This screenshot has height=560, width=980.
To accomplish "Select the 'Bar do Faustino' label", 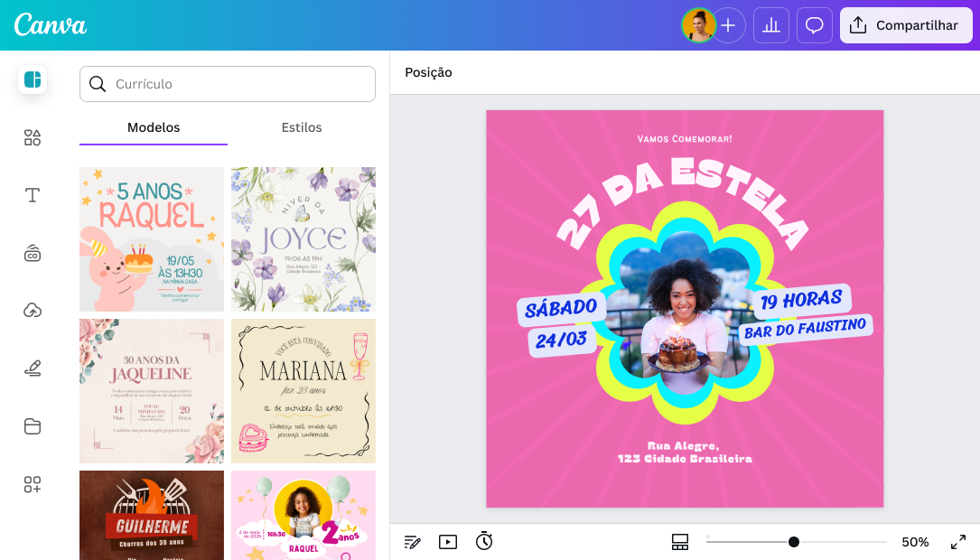I will pos(805,329).
